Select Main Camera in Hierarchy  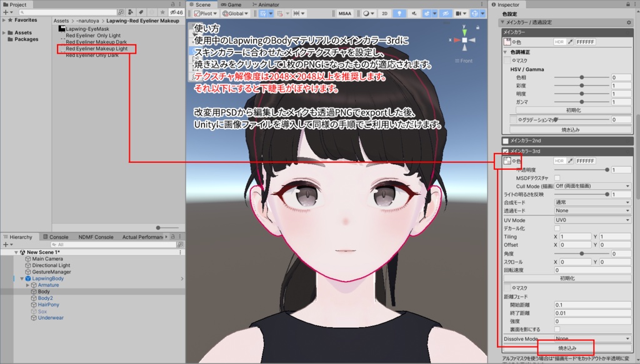coord(47,259)
